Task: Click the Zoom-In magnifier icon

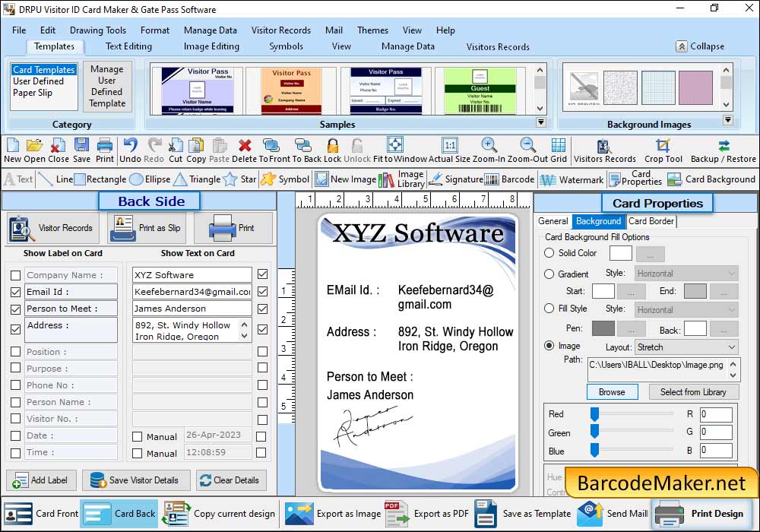Action: [489, 145]
